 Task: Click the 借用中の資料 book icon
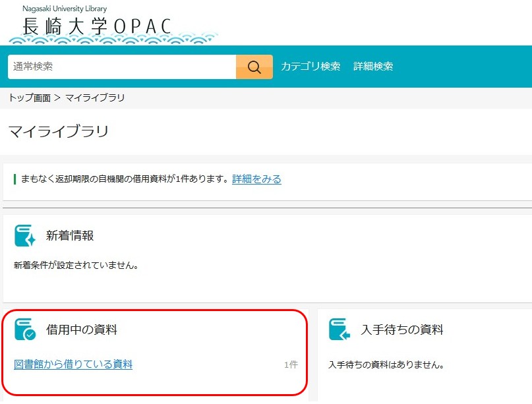25,330
